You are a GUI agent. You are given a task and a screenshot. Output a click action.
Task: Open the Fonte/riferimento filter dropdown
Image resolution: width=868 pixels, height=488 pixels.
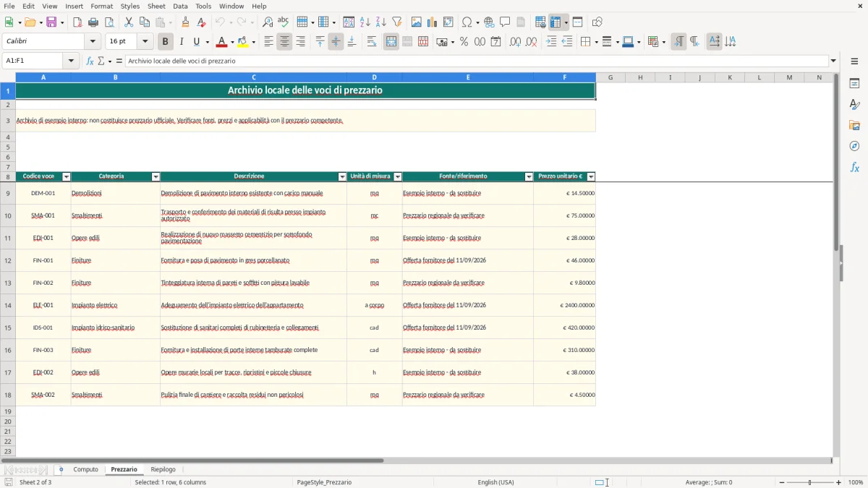[x=529, y=176]
